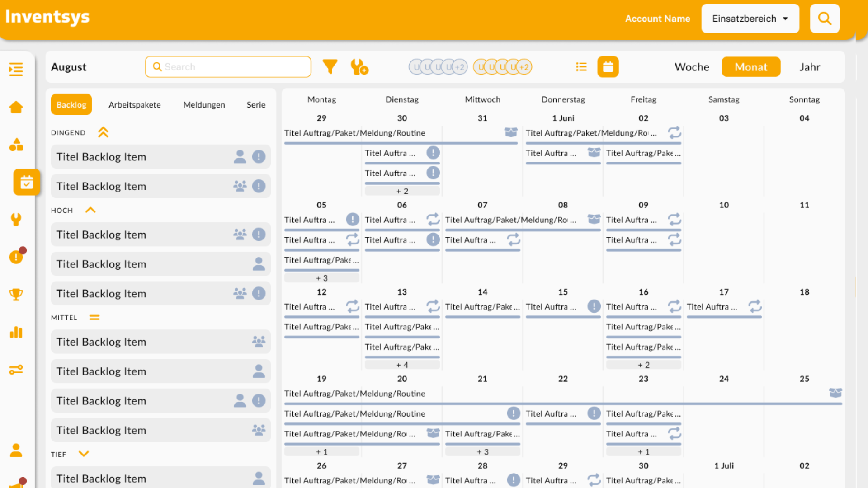Open the alerts icon with red badge
The height and width of the screenshot is (488, 868).
tap(16, 256)
